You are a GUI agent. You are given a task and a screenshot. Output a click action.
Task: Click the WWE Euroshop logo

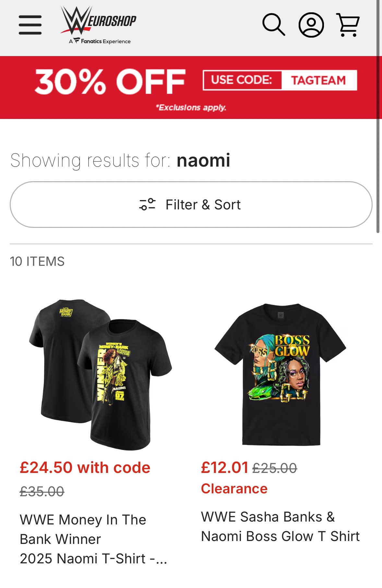pos(99,21)
